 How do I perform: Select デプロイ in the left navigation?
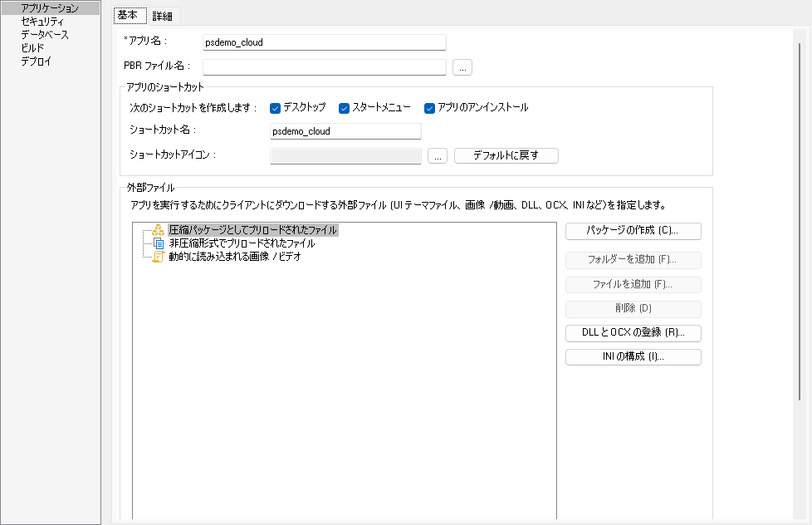click(x=36, y=61)
